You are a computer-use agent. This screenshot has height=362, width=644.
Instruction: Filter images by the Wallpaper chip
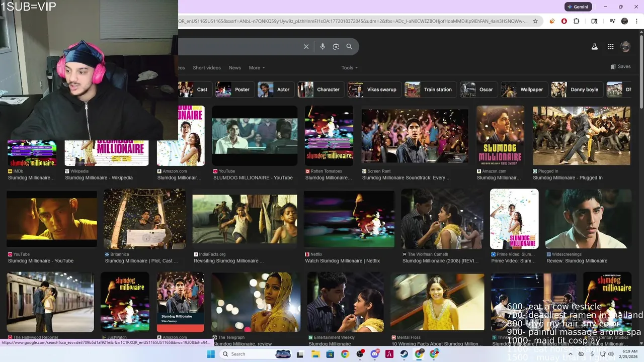tap(524, 89)
